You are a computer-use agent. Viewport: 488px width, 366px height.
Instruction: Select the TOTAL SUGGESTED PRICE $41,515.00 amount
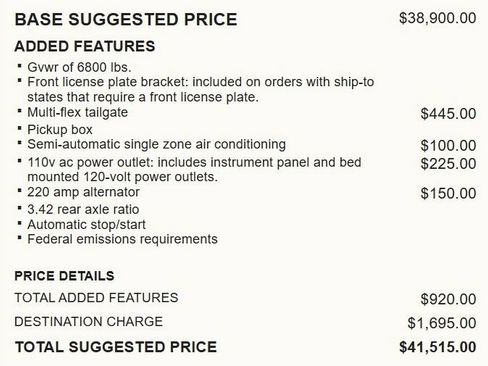(x=438, y=347)
